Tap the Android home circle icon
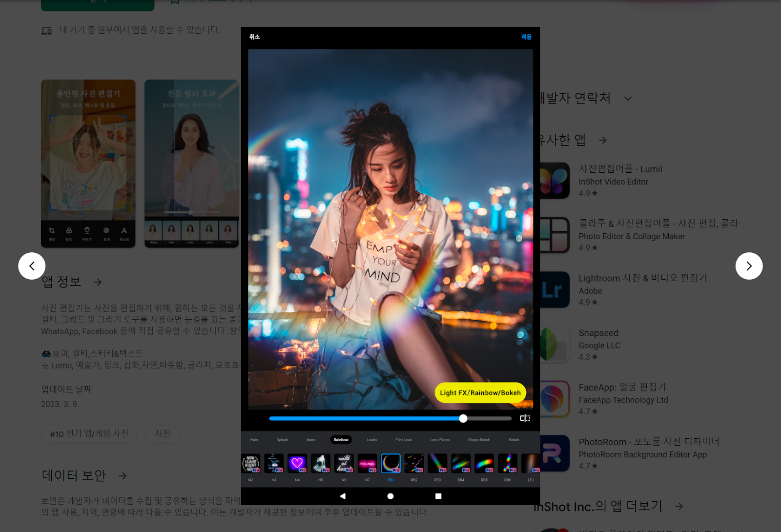The width and height of the screenshot is (781, 532). click(390, 496)
